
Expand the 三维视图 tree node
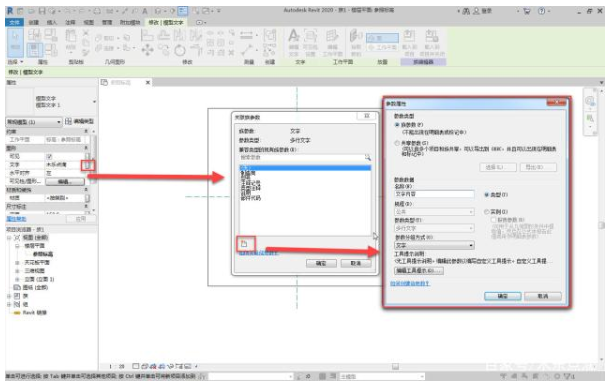pyautogui.click(x=17, y=271)
